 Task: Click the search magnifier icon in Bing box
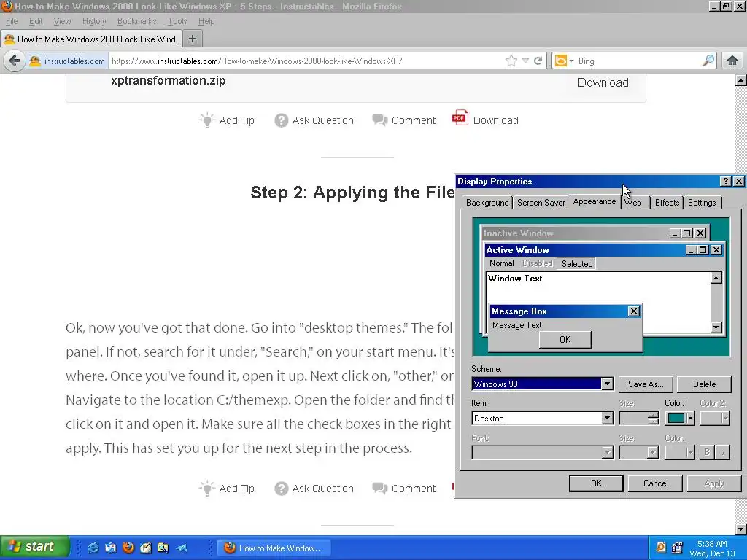point(708,61)
